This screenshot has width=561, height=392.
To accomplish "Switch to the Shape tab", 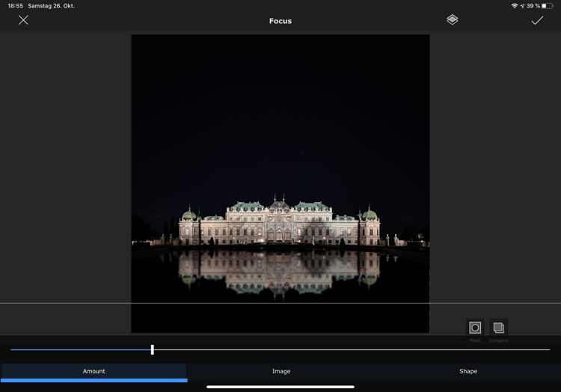I will [468, 373].
